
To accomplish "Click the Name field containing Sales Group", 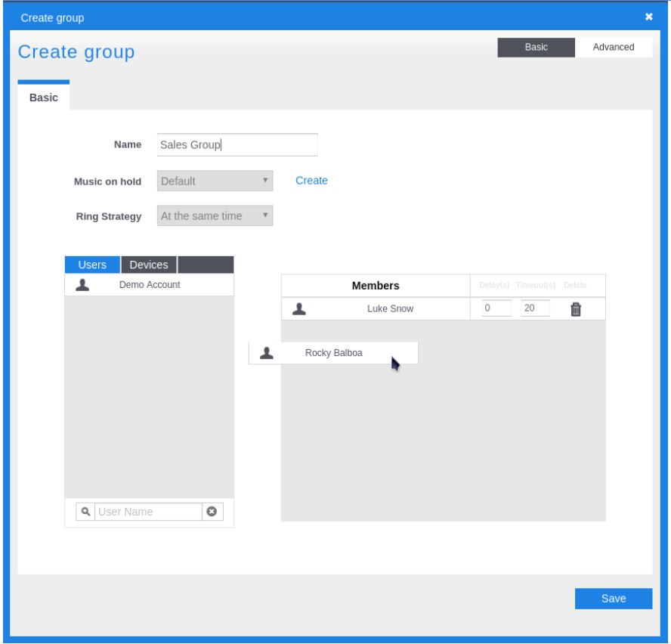I will point(237,145).
